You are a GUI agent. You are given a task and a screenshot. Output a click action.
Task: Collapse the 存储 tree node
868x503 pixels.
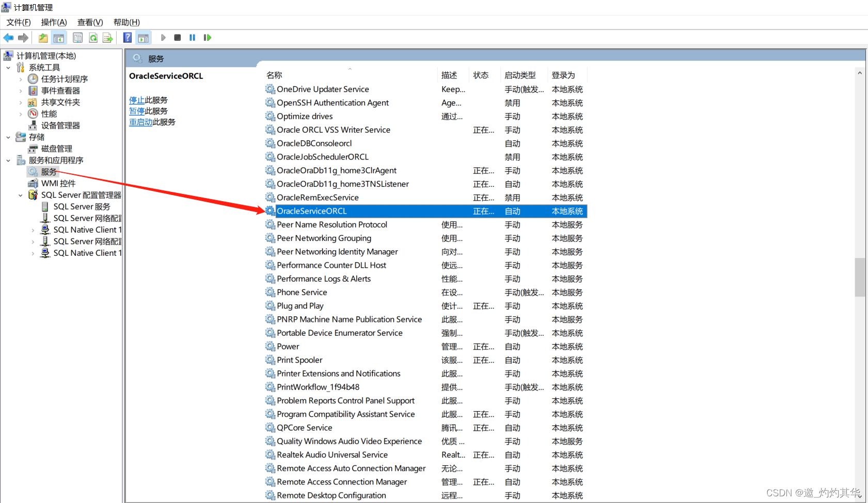click(x=8, y=137)
